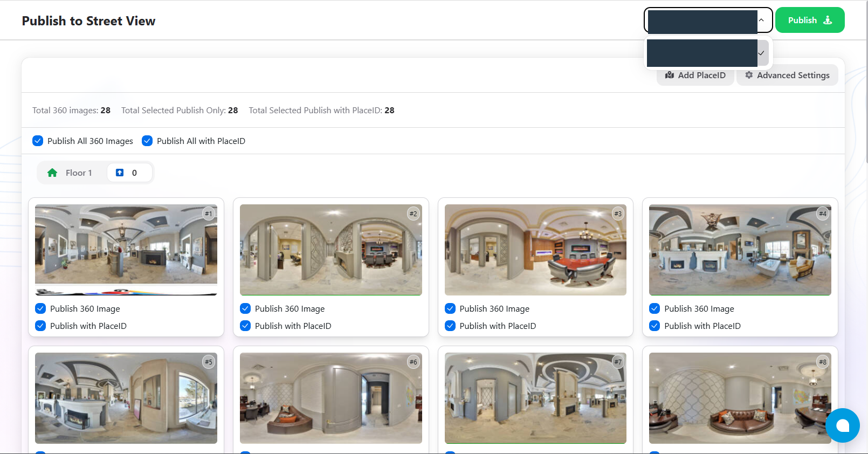Open the Add PlaceID dialog
Viewport: 868px width, 454px height.
695,75
